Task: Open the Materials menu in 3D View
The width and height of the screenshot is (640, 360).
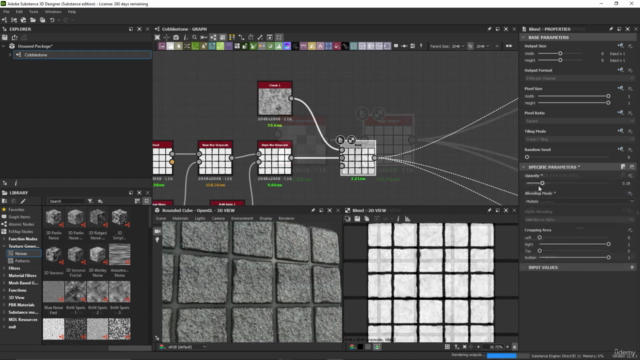Action: point(180,218)
